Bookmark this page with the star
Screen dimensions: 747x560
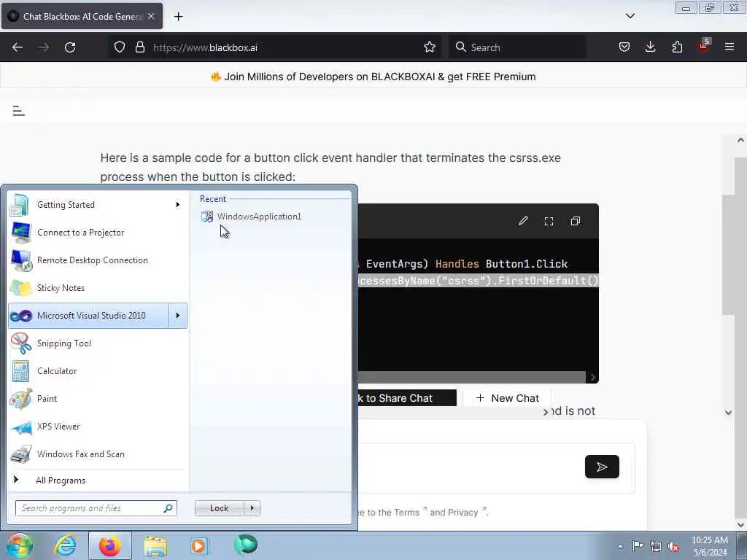tap(430, 47)
